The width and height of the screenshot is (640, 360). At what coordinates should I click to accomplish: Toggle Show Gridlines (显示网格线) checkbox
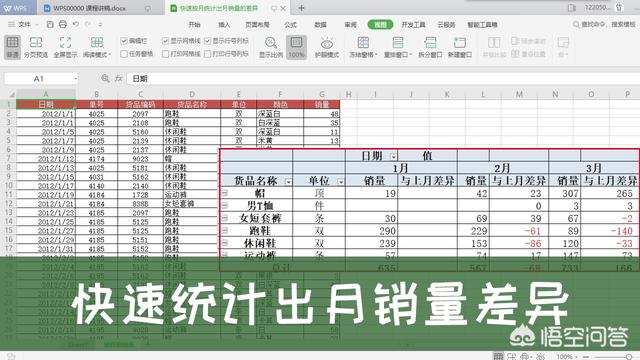[x=165, y=41]
